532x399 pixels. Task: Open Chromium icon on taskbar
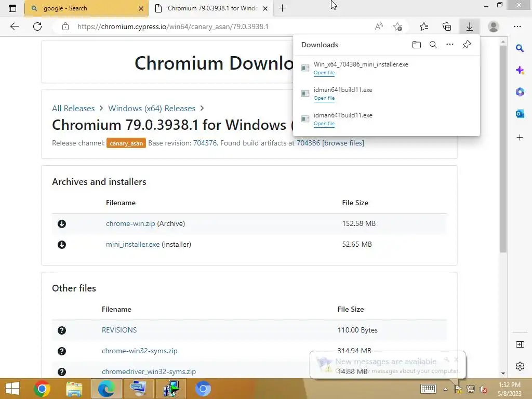tap(203, 389)
